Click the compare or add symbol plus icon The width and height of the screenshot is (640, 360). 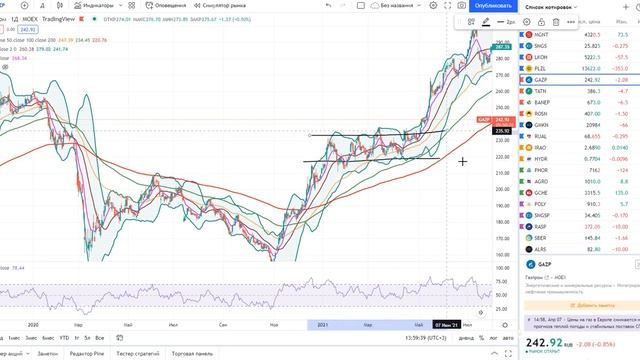tap(24, 5)
